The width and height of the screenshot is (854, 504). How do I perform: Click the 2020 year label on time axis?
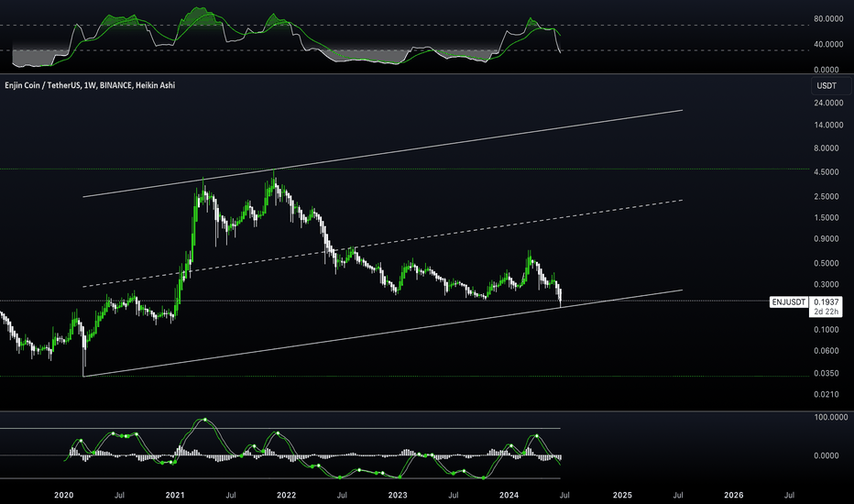(x=64, y=495)
